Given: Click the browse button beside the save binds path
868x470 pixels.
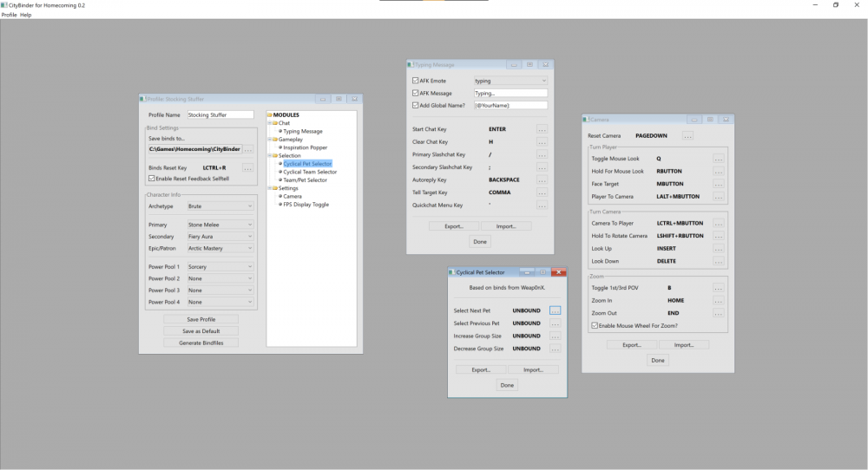Looking at the screenshot, I should (247, 150).
